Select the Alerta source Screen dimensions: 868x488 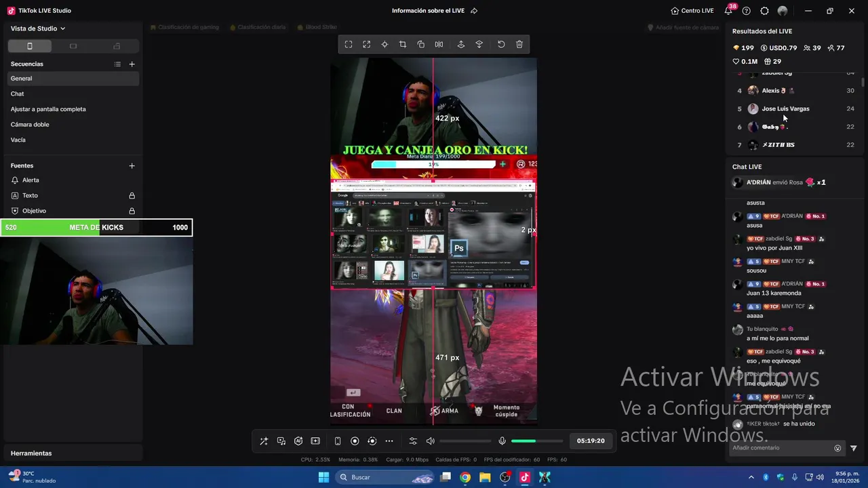click(73, 180)
